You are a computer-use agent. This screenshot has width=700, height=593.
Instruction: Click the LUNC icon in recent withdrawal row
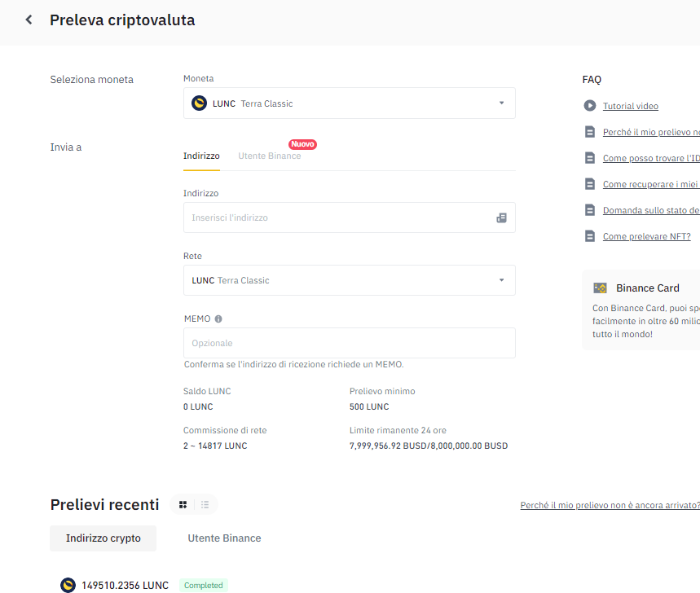click(68, 585)
